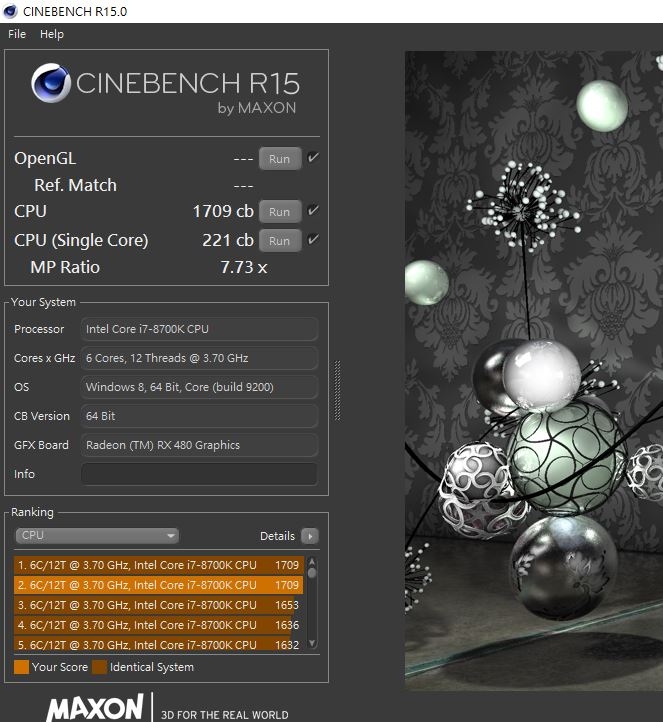This screenshot has height=722, width=663.
Task: Click the MP Ratio value 7.73 x
Action: pyautogui.click(x=244, y=267)
